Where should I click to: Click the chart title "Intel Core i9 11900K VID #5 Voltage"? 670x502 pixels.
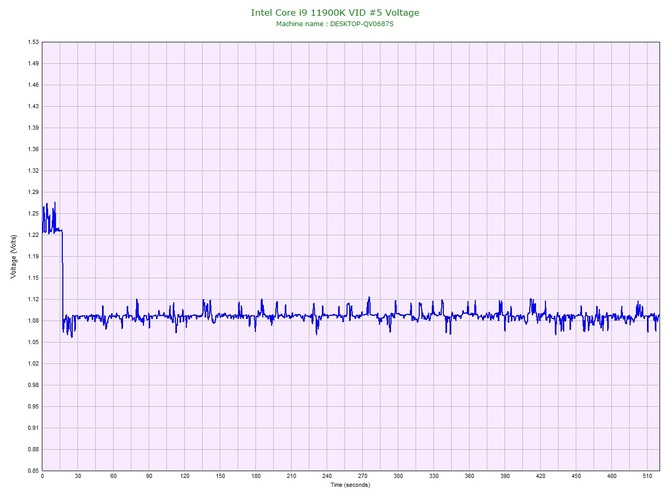coord(335,12)
